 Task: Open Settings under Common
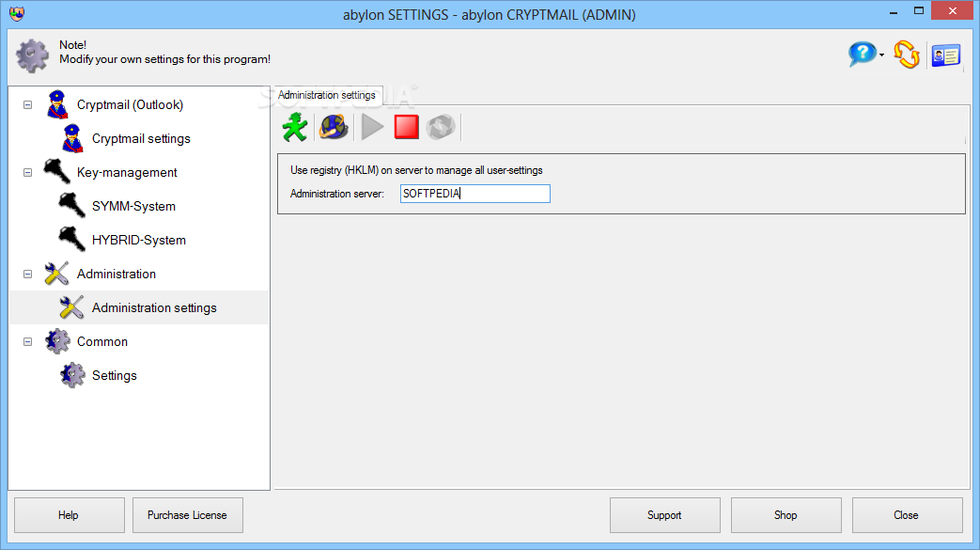[115, 375]
